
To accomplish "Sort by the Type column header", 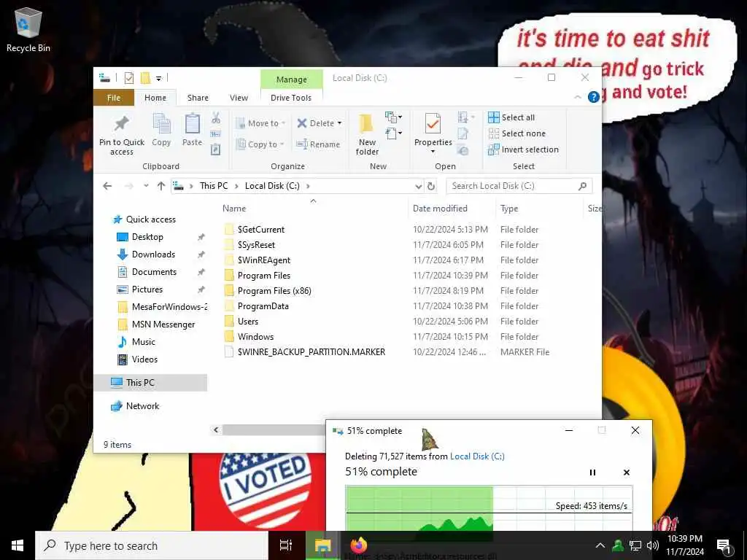I will 508,208.
